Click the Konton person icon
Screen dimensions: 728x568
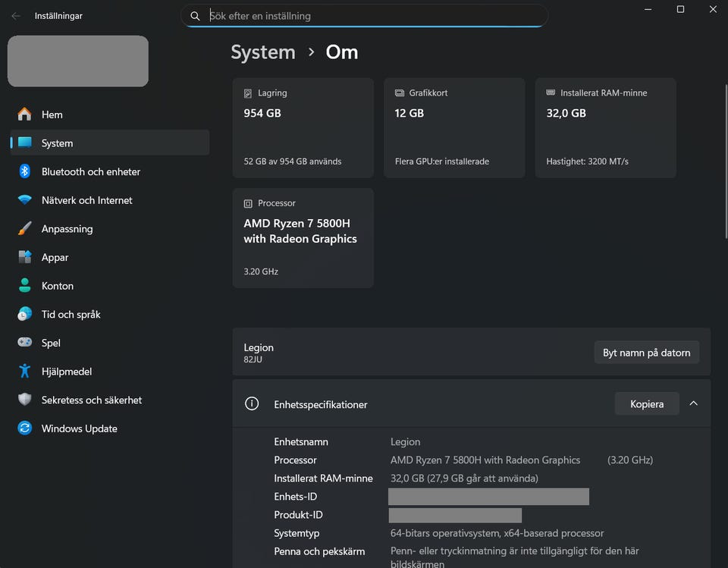(x=25, y=286)
